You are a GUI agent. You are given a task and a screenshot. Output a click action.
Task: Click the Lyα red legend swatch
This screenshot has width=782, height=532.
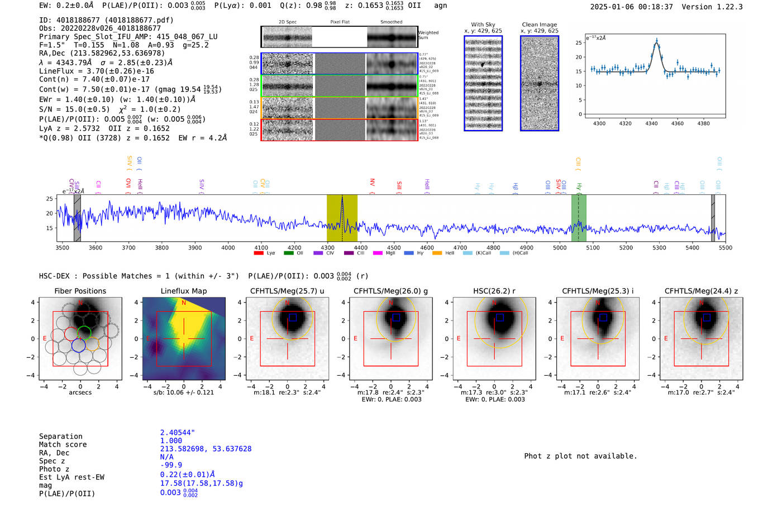[259, 253]
